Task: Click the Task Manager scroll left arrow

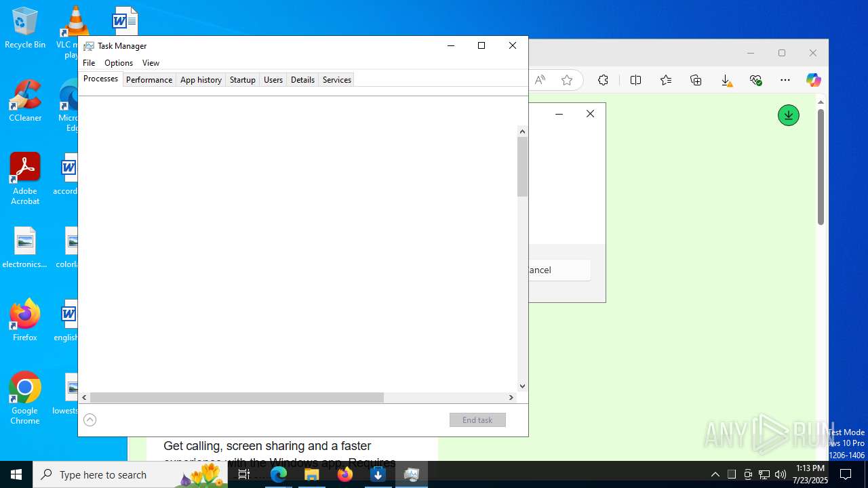Action: (84, 397)
